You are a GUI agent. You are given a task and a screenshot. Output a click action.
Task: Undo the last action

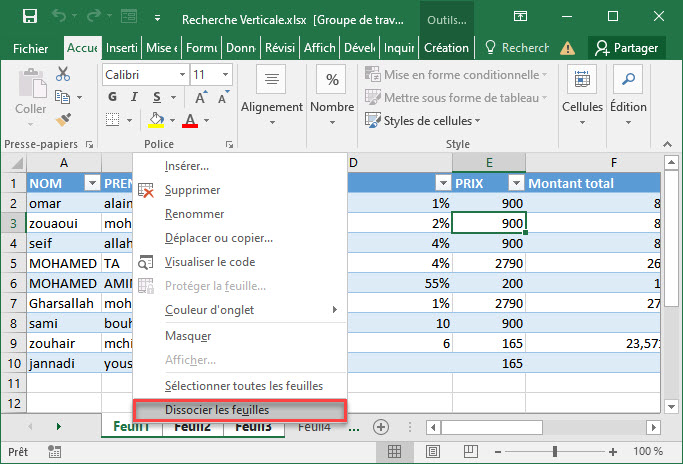pos(59,17)
